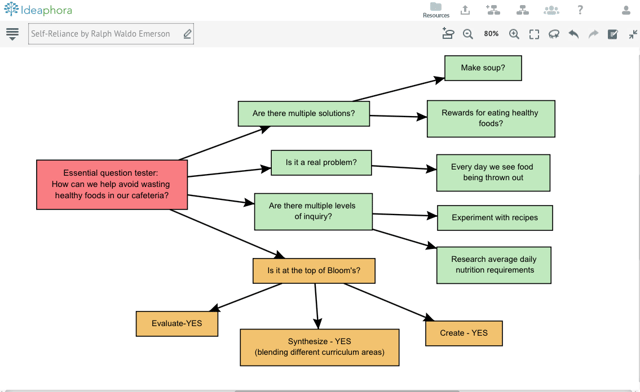Select the 'Make soup?' node
640x392 pixels.
click(x=483, y=68)
